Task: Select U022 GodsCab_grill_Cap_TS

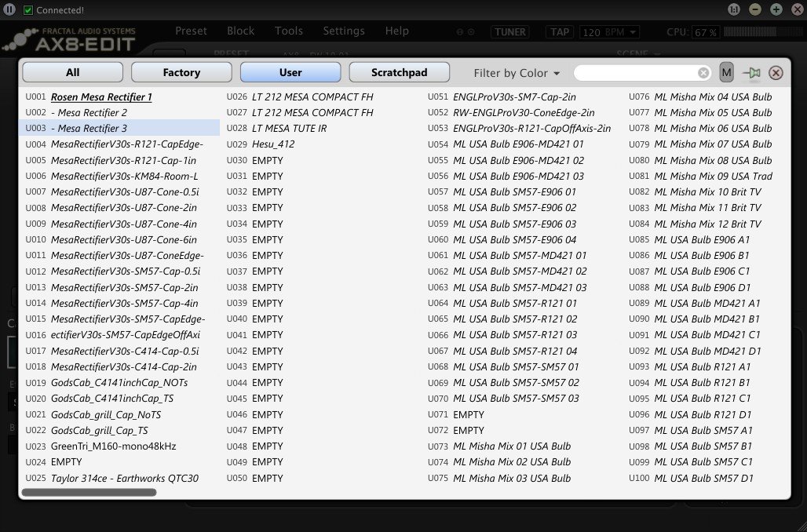Action: [x=119, y=430]
